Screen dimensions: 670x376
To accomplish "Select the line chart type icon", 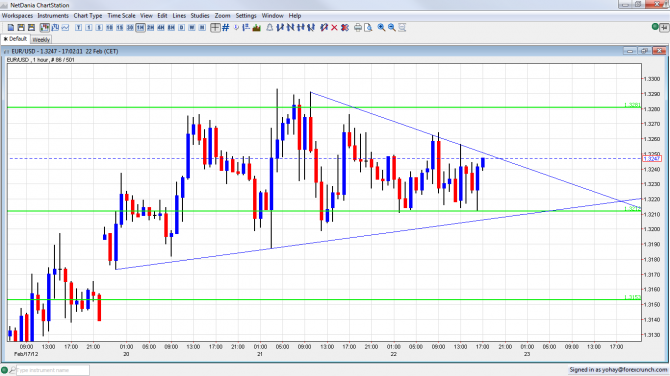I will (x=65, y=28).
